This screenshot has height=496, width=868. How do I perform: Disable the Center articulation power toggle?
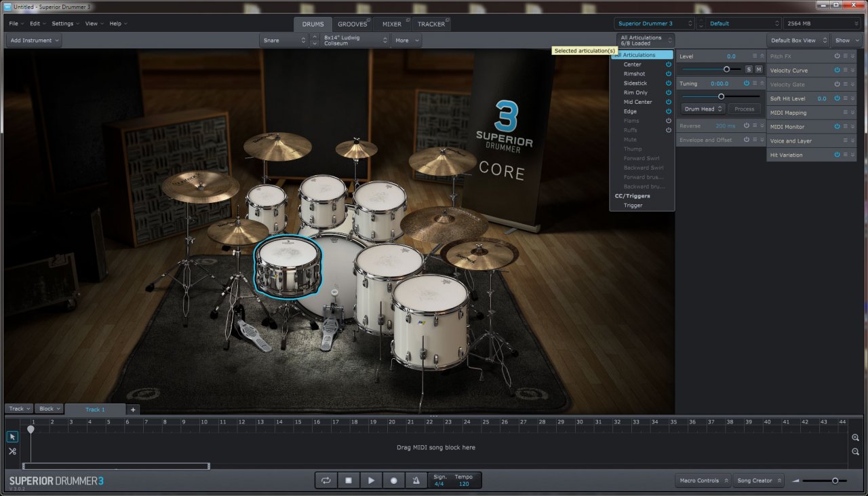click(x=669, y=64)
